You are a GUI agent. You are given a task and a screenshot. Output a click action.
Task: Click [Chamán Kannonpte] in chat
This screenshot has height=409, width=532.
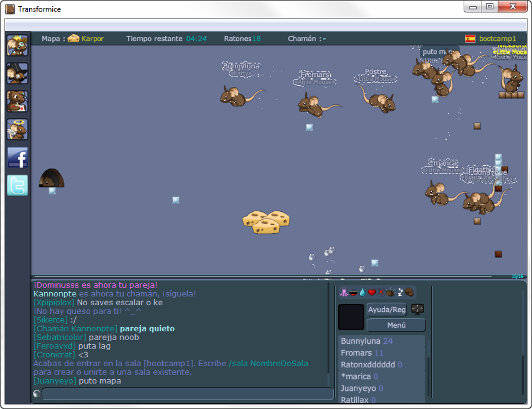[x=75, y=329]
